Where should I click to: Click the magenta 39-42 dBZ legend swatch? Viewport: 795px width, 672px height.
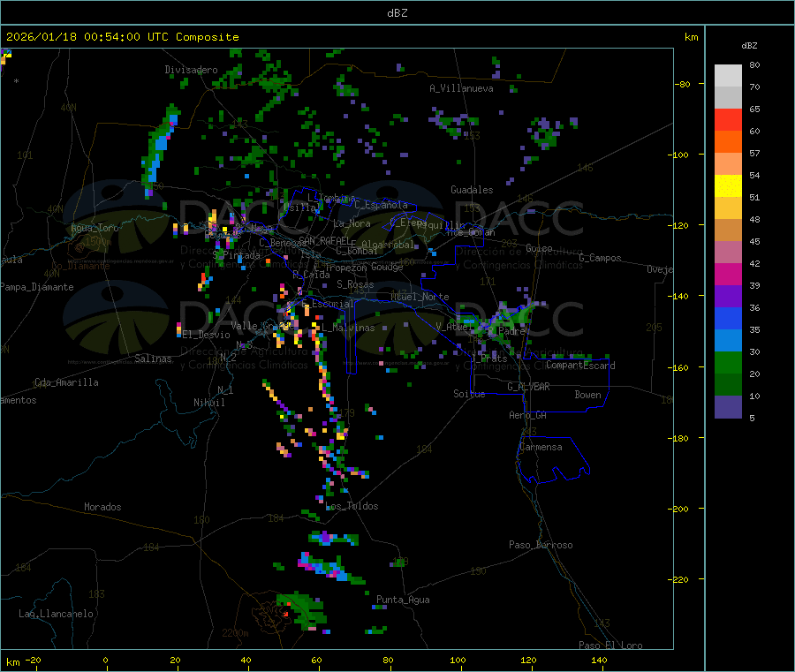(x=728, y=274)
